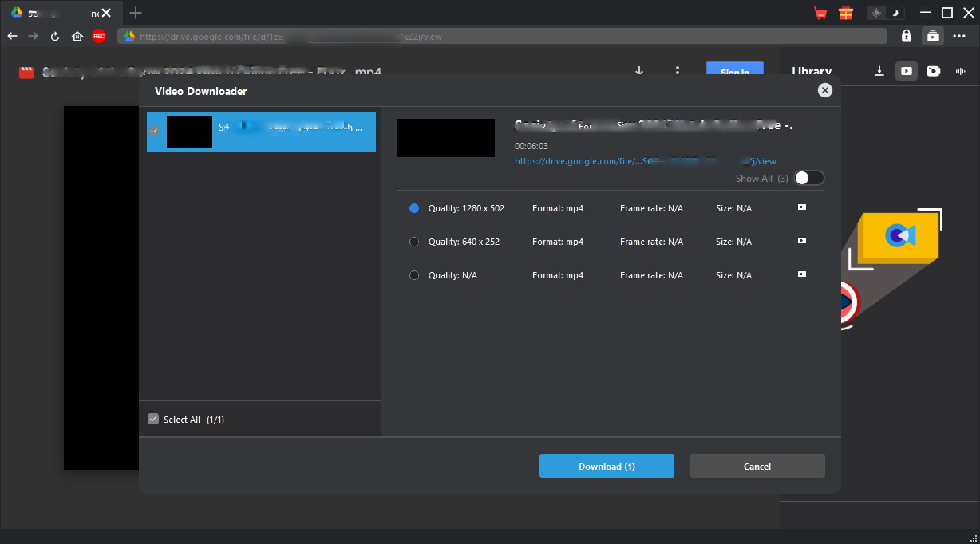This screenshot has height=544, width=980.
Task: Open the three-dot more menu at top right
Action: 959,36
